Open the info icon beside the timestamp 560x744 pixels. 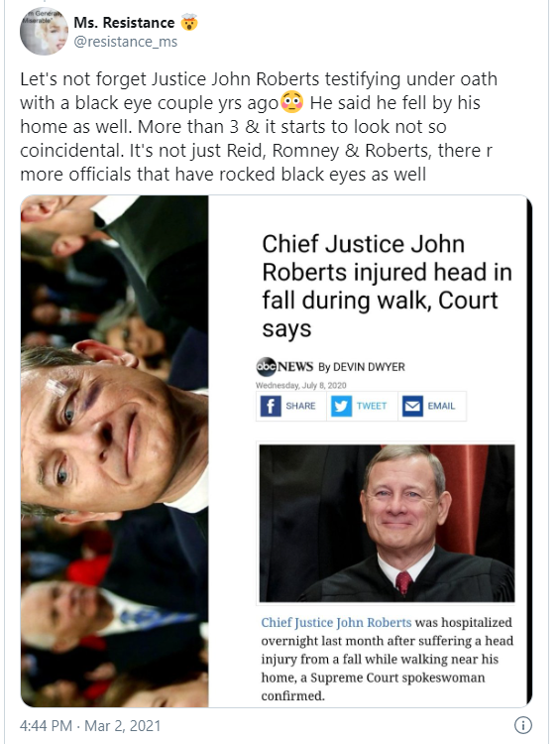pos(523,725)
